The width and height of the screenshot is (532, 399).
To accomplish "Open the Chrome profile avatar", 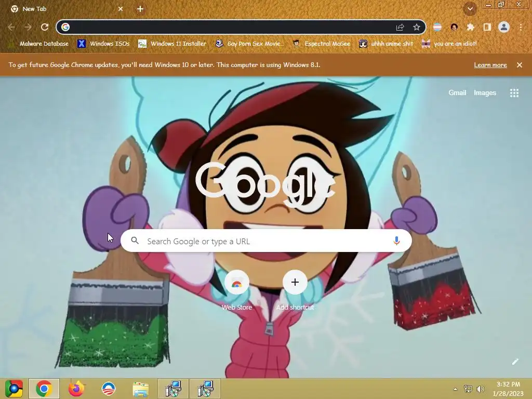I will point(504,27).
